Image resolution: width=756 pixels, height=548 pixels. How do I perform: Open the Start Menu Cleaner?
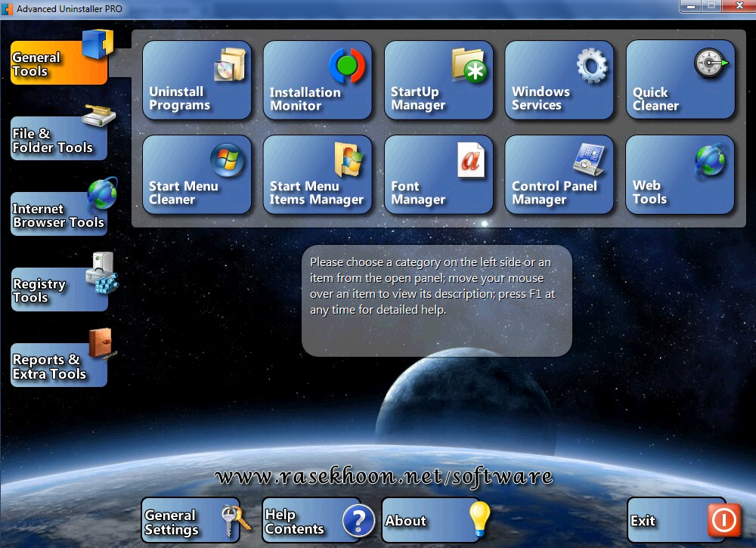click(197, 175)
